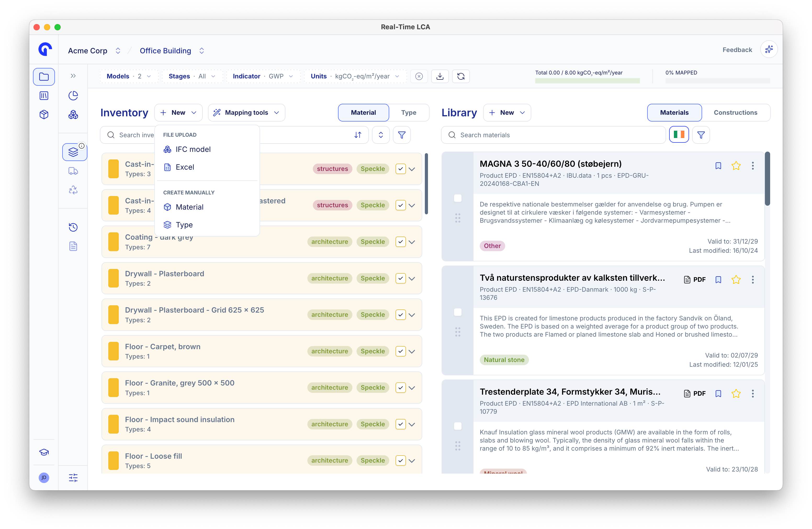Screen dimensions: 812x529
Task: Star the Två naturstensprodukter material
Action: (736, 279)
